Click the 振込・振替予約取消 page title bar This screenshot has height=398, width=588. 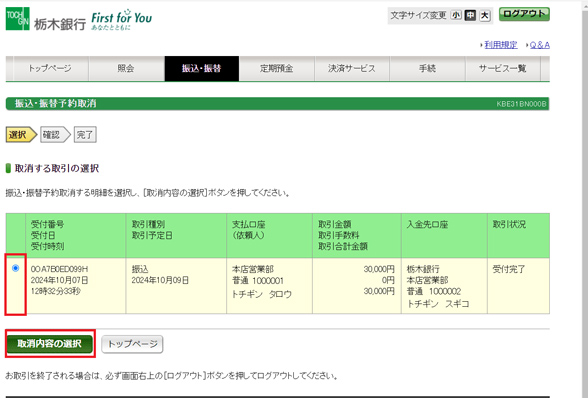click(278, 104)
